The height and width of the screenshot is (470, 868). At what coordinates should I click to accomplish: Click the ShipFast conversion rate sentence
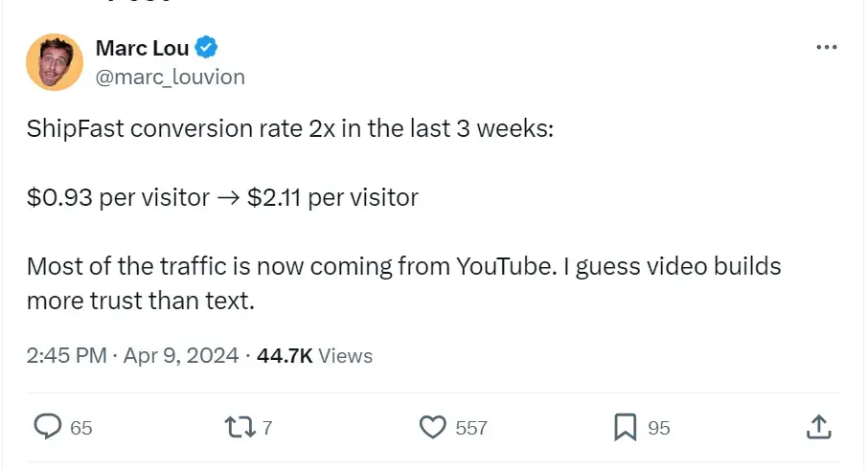click(290, 130)
